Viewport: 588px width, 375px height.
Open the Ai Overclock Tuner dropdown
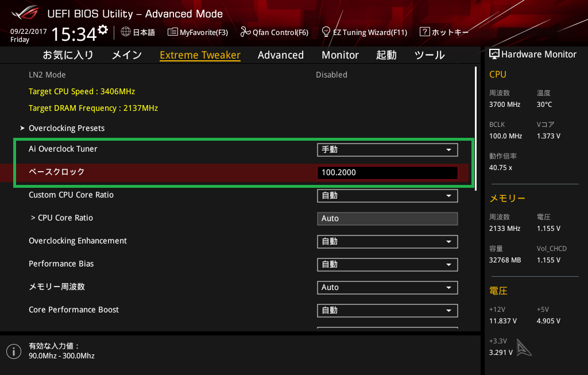388,150
